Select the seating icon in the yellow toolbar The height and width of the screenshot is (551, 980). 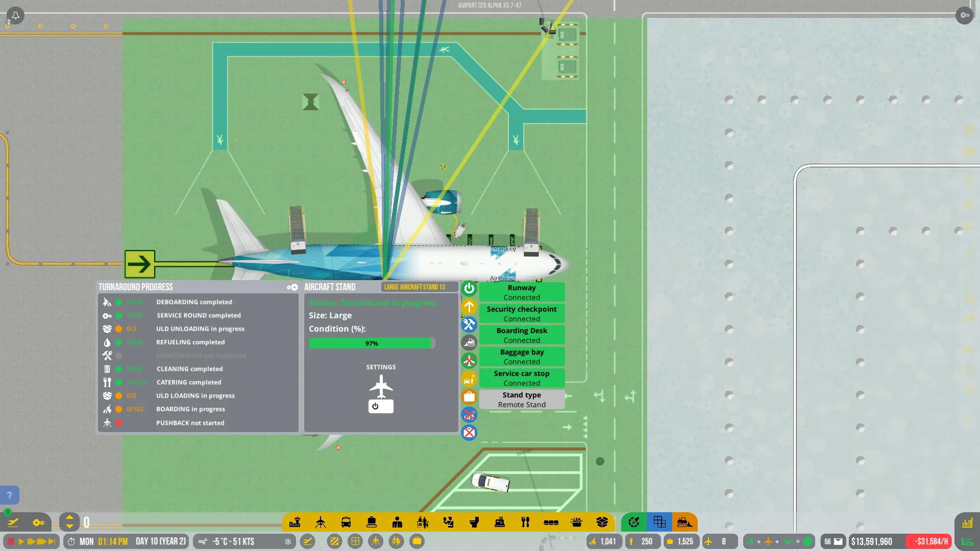550,522
